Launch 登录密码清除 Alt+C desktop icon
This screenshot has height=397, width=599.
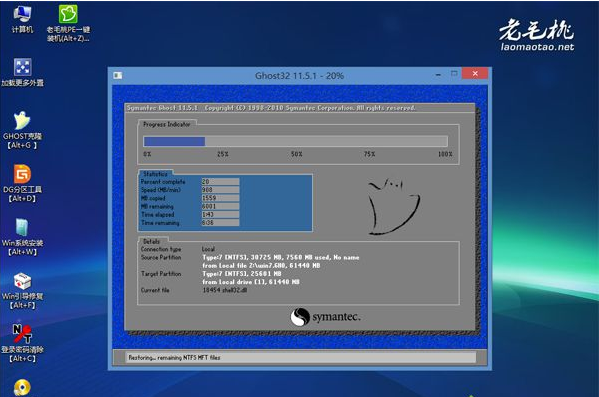pos(22,344)
